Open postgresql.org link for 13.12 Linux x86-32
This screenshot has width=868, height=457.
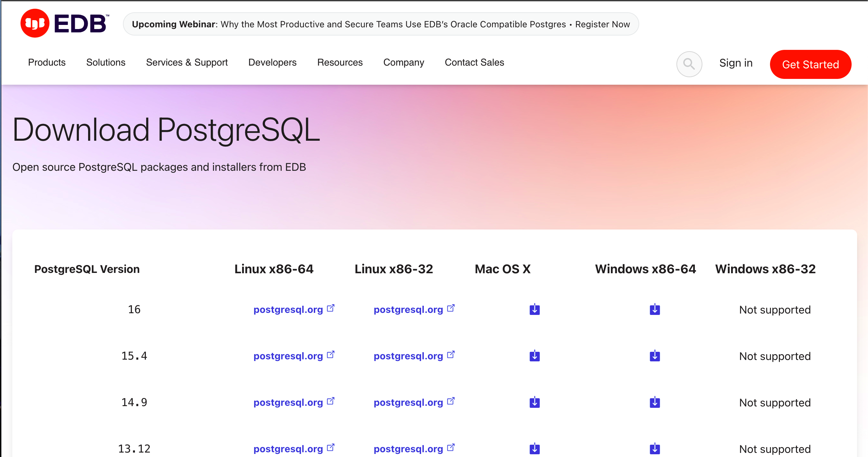click(x=414, y=449)
